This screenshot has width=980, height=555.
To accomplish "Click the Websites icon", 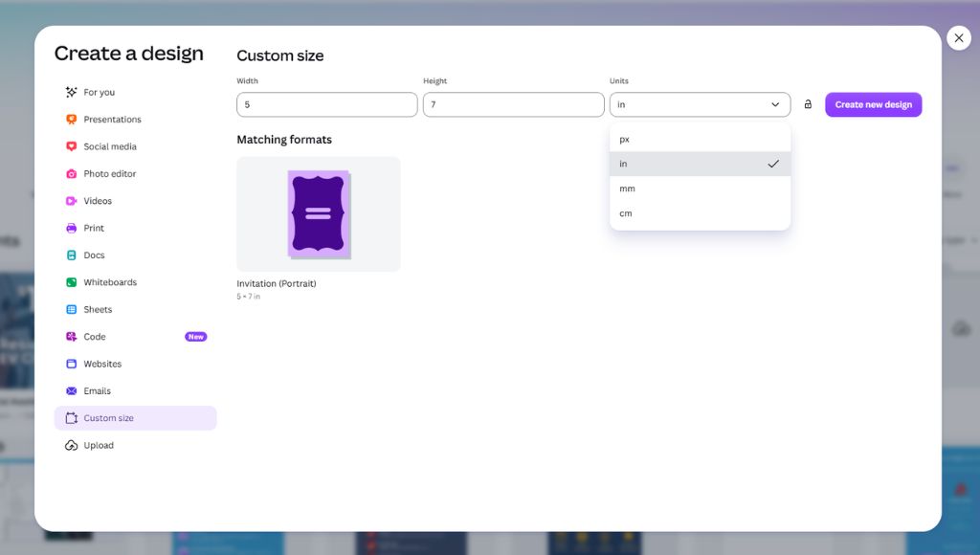I will coord(71,364).
